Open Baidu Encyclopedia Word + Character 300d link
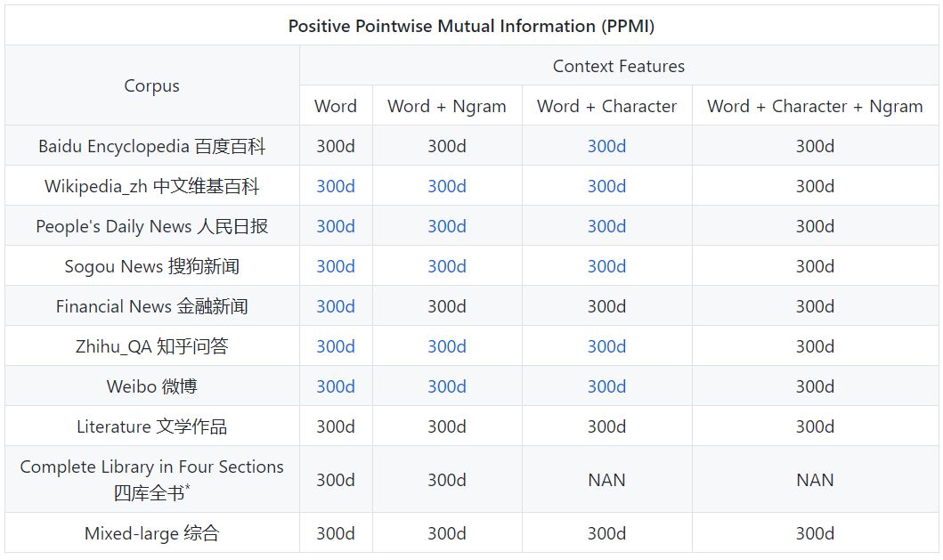943x560 pixels. click(606, 146)
